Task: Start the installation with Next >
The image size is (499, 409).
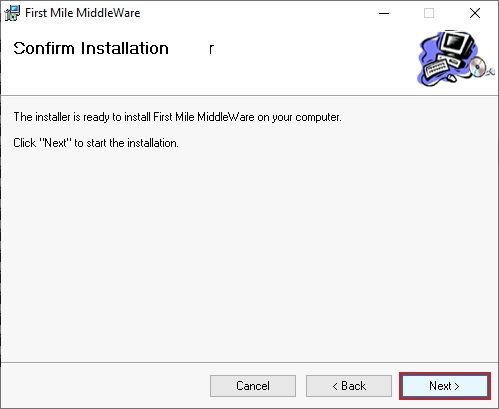Action: click(x=445, y=386)
